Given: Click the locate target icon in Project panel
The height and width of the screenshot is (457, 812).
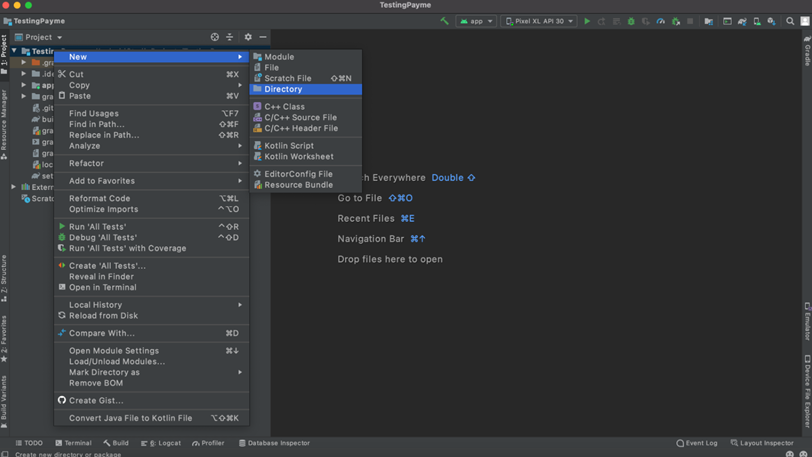Looking at the screenshot, I should tap(214, 37).
